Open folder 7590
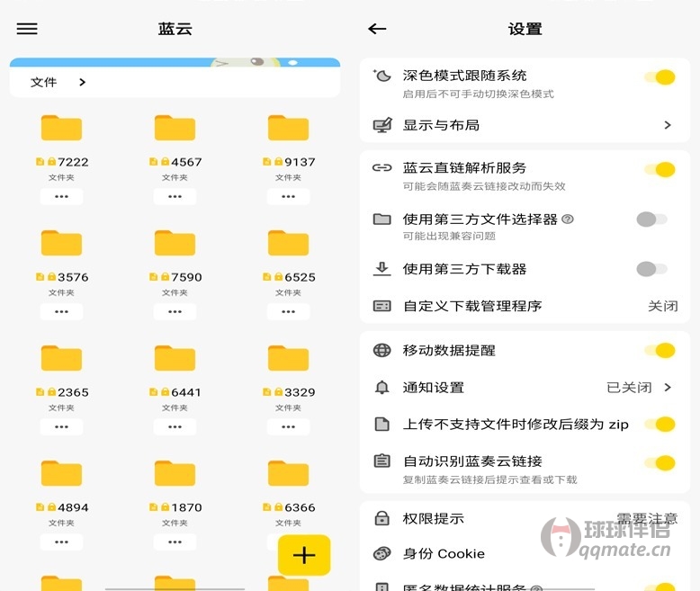The image size is (700, 591). point(175,244)
